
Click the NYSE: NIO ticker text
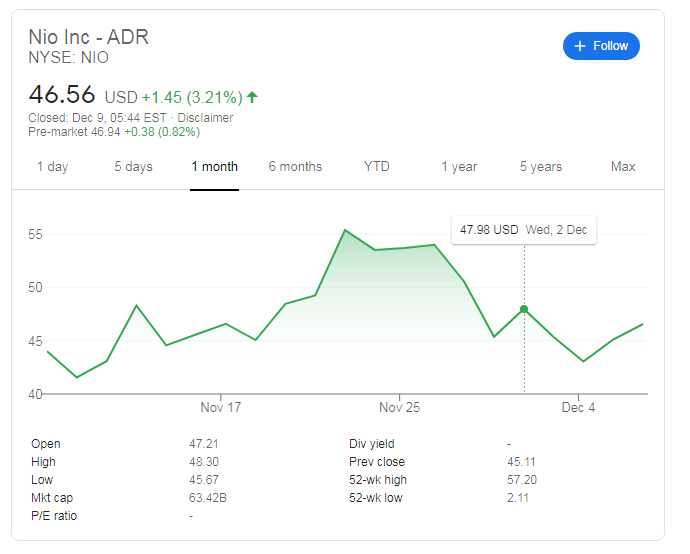[68, 58]
